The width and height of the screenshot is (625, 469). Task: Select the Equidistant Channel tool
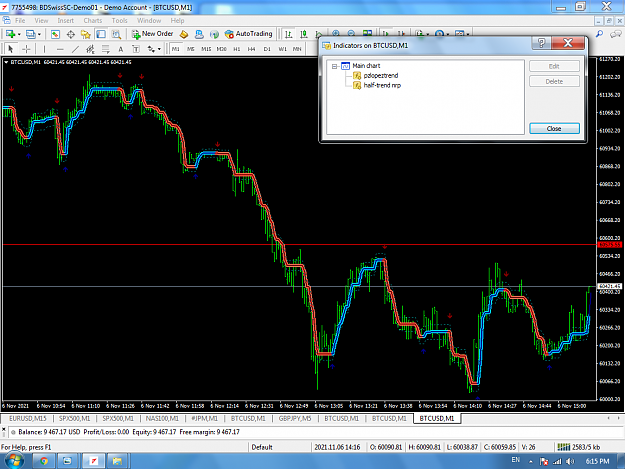pos(90,49)
